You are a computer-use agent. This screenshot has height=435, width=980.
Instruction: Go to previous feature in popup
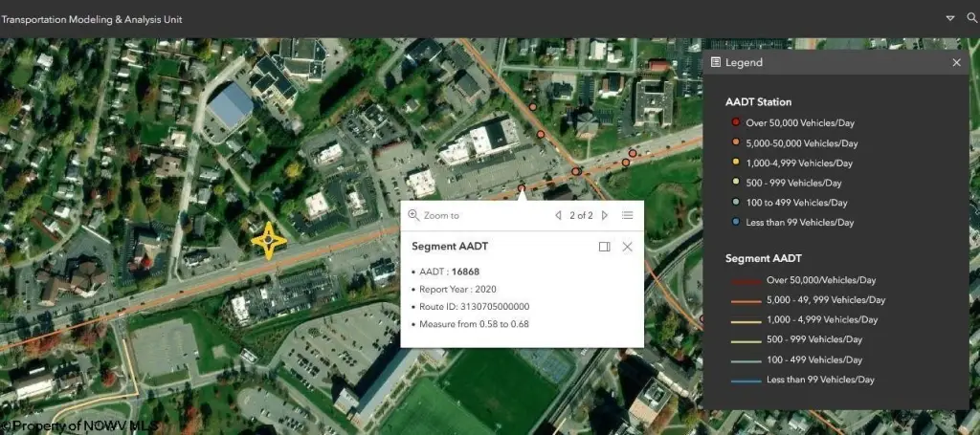tap(558, 216)
